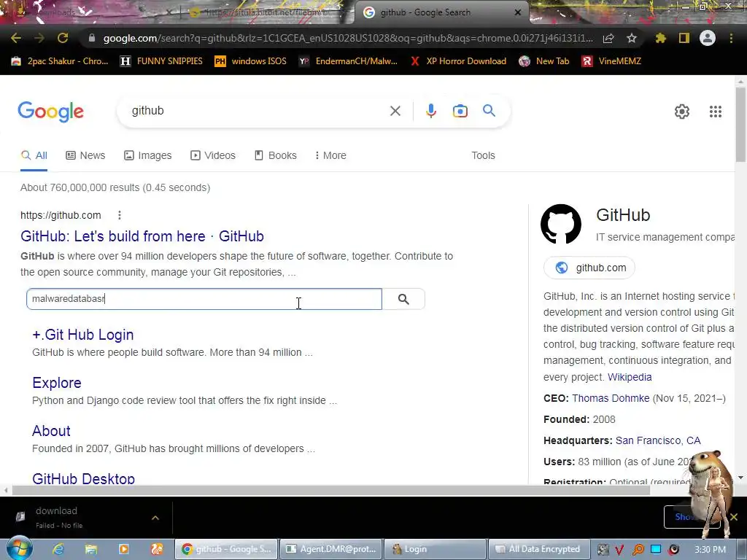Open the FUNNY SNIPPIES bookmark
747x560 pixels.
tap(161, 61)
